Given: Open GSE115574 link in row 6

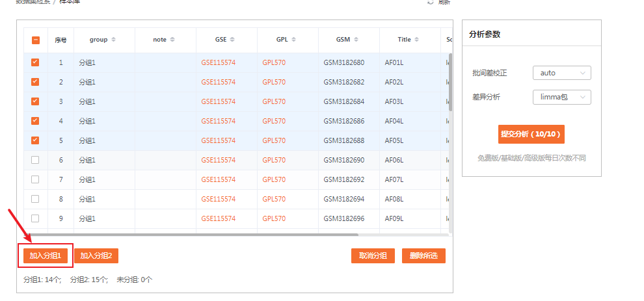Looking at the screenshot, I should click(x=219, y=160).
